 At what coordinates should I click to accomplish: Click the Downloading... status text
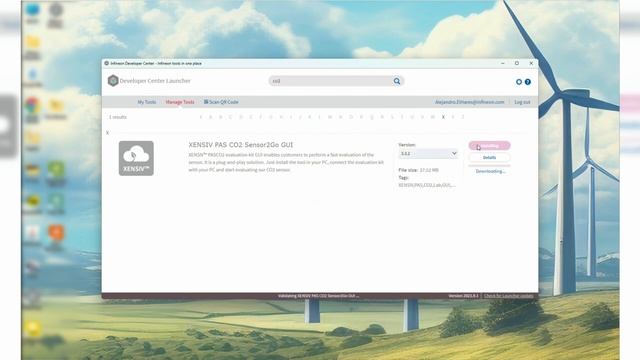pyautogui.click(x=490, y=171)
